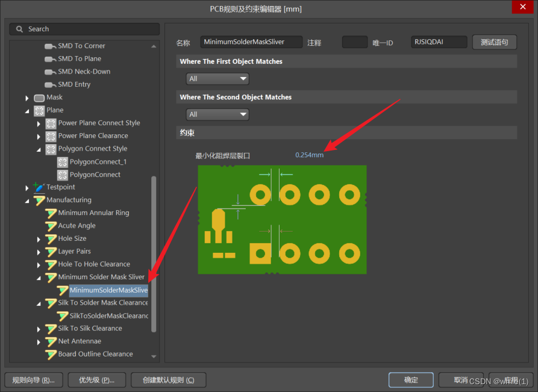
Task: Select the Net Antennae tree item
Action: pos(80,341)
